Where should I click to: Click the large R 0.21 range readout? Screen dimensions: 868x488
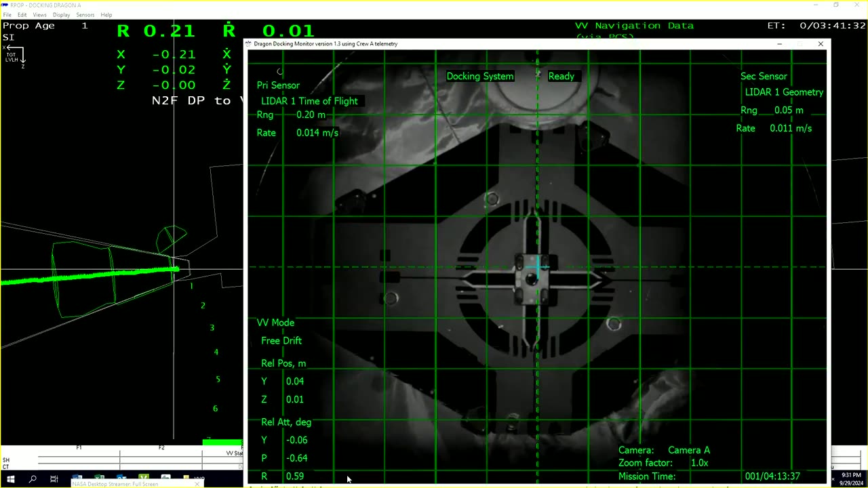pos(155,30)
